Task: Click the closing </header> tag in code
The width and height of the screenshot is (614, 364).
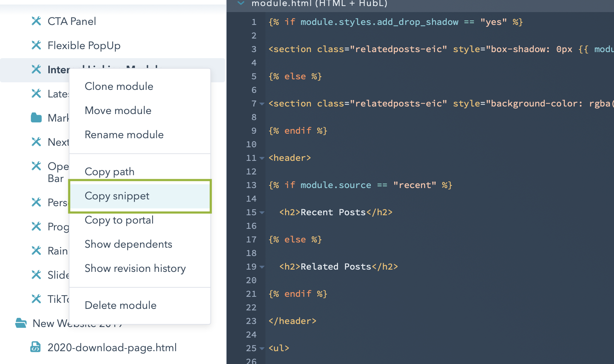Action: click(292, 321)
